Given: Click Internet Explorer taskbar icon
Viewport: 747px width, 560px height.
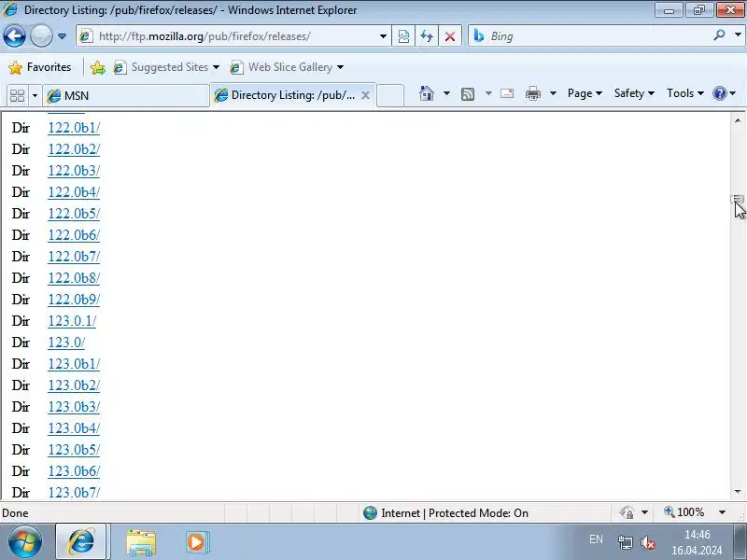Looking at the screenshot, I should (x=81, y=541).
